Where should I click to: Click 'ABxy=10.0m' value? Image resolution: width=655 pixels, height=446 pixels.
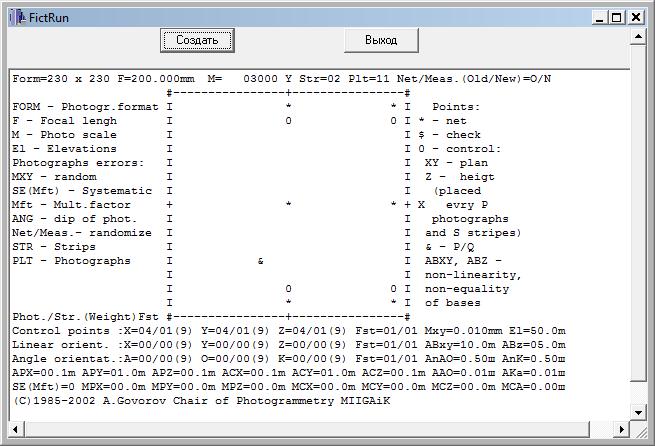[x=460, y=345]
